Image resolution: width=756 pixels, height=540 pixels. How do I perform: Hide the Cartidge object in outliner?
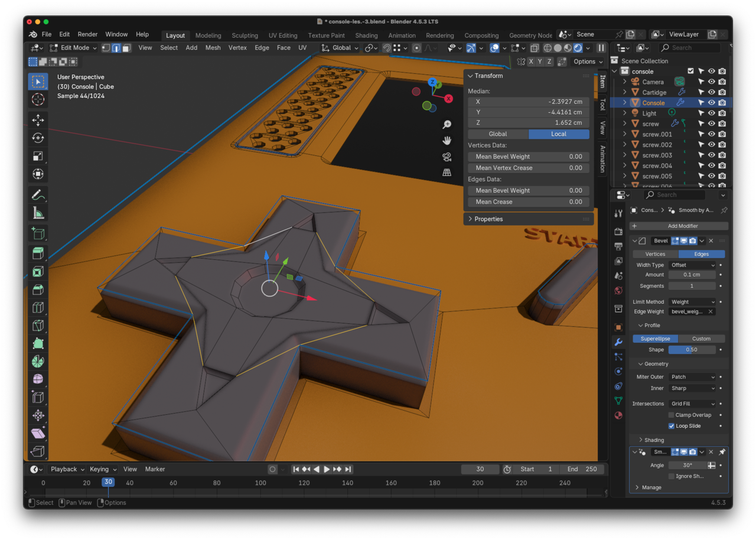pos(711,92)
